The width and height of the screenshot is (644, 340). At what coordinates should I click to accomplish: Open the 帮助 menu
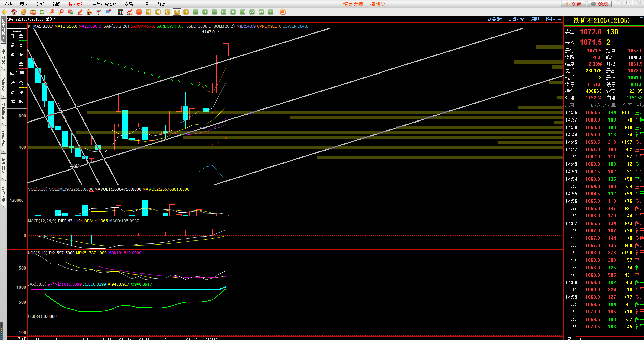click(x=161, y=4)
